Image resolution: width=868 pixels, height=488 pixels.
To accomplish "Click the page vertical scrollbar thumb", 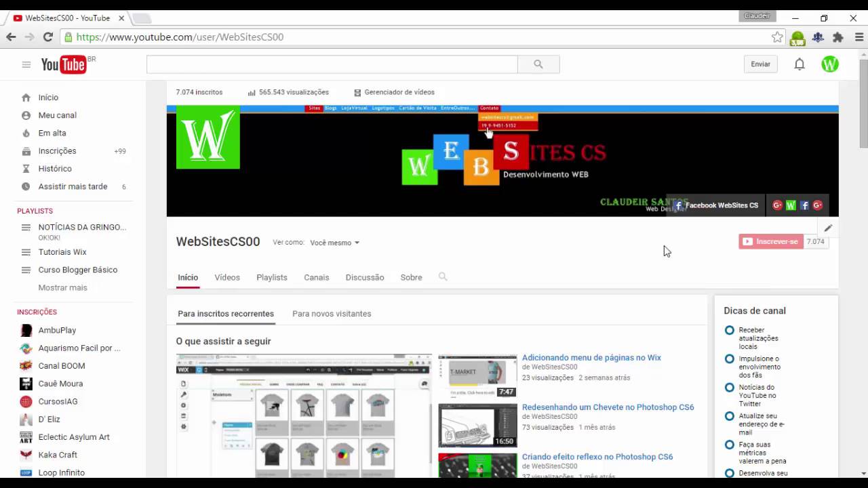I will click(x=863, y=103).
